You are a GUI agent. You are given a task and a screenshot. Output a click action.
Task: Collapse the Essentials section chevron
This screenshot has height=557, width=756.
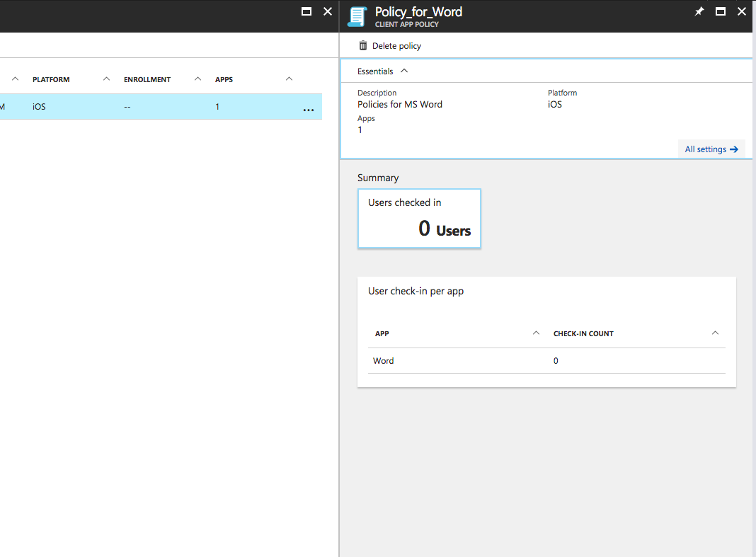click(x=404, y=71)
